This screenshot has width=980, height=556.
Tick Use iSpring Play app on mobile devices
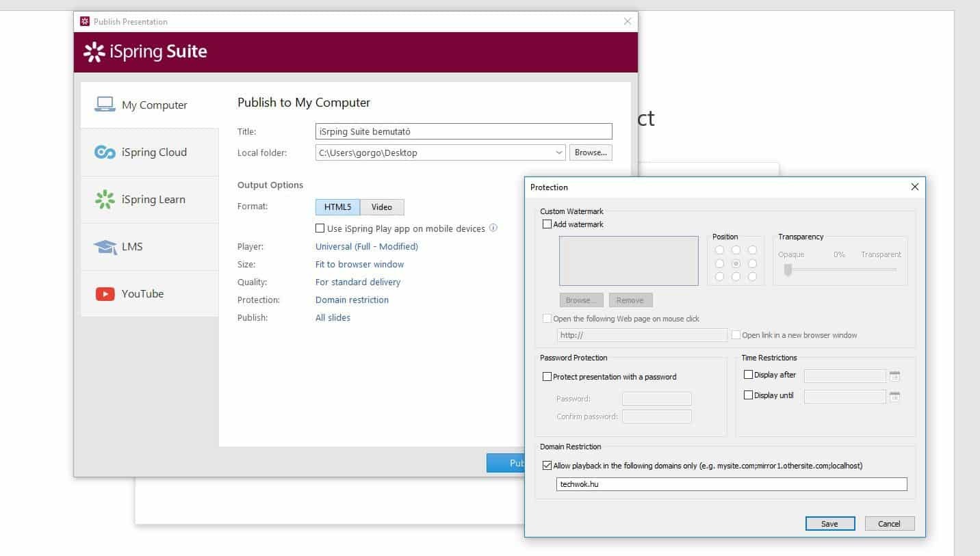tap(320, 228)
